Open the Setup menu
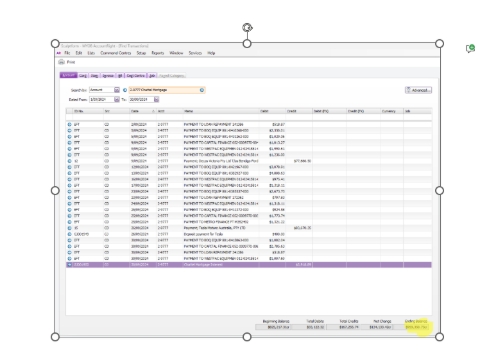The width and height of the screenshot is (480, 360). point(141,53)
